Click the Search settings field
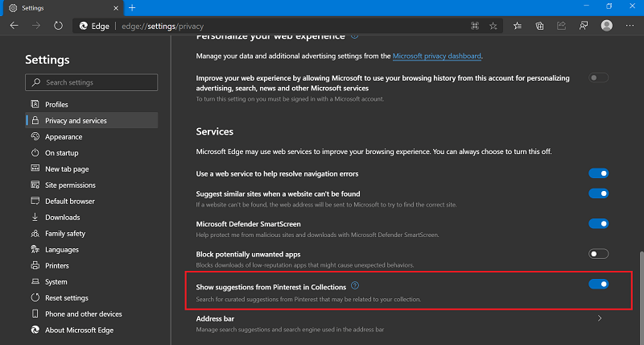The width and height of the screenshot is (644, 345). click(x=92, y=82)
